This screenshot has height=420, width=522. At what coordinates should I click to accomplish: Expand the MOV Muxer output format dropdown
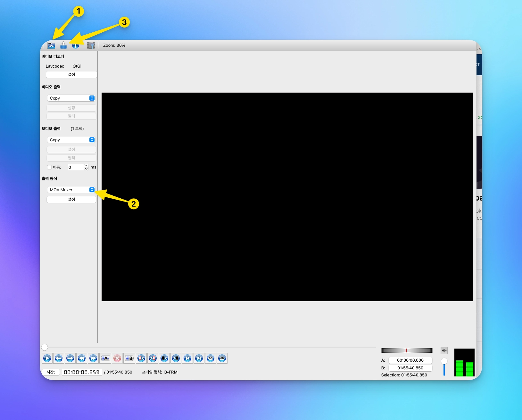click(x=71, y=190)
